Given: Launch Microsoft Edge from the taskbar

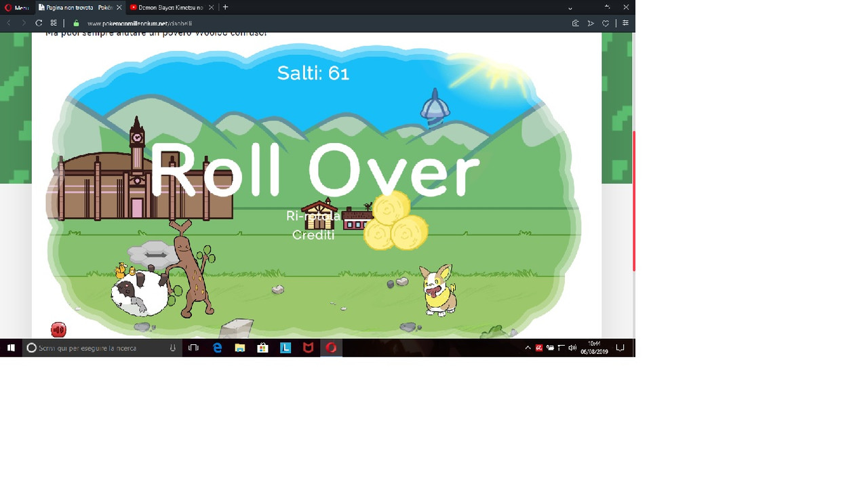Looking at the screenshot, I should 217,348.
